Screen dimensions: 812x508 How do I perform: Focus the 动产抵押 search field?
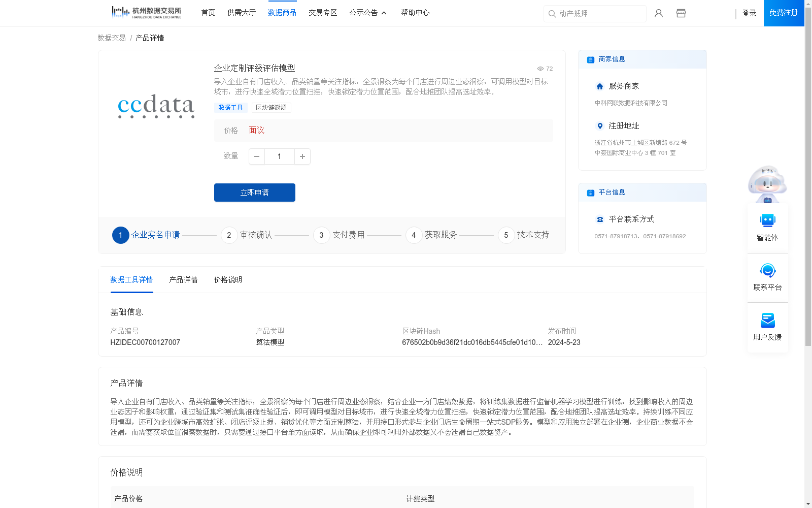pyautogui.click(x=595, y=14)
